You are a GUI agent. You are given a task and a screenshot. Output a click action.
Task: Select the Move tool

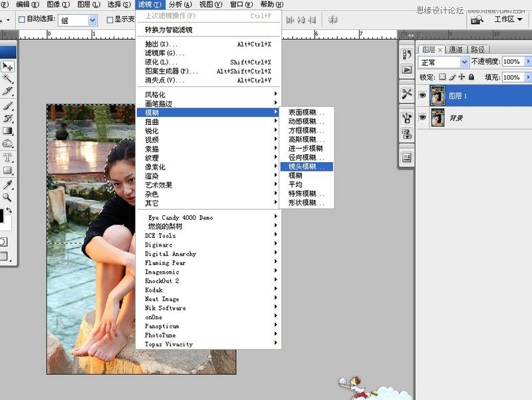pyautogui.click(x=7, y=65)
